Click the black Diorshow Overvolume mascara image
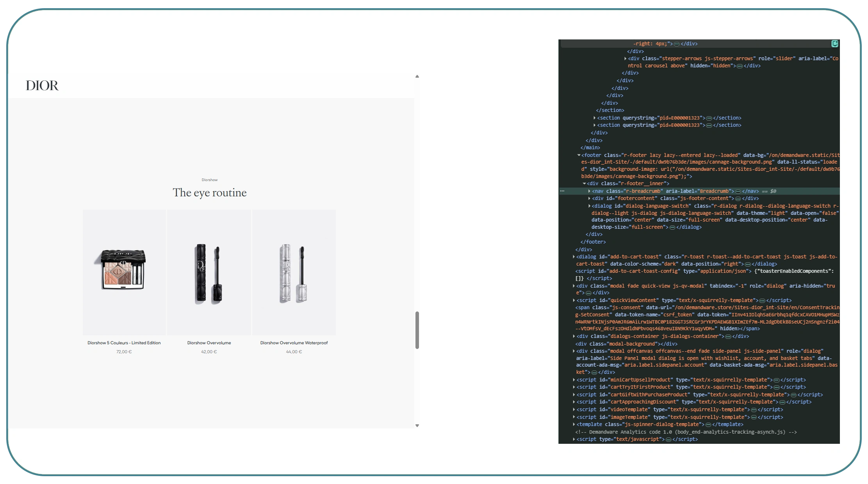 (209, 273)
